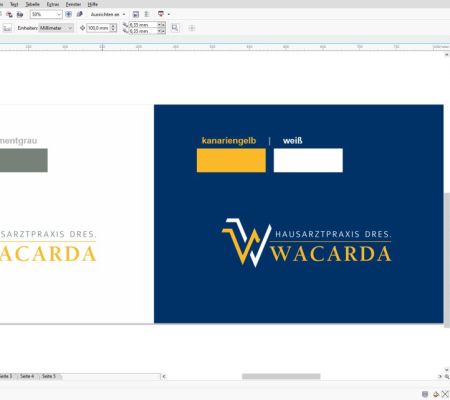Switch to the Seite 4 page tab

(27, 376)
